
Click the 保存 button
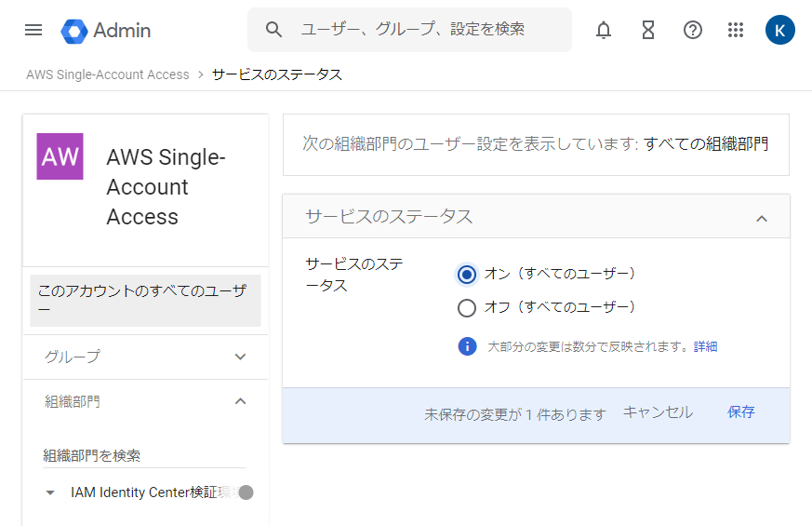[741, 412]
